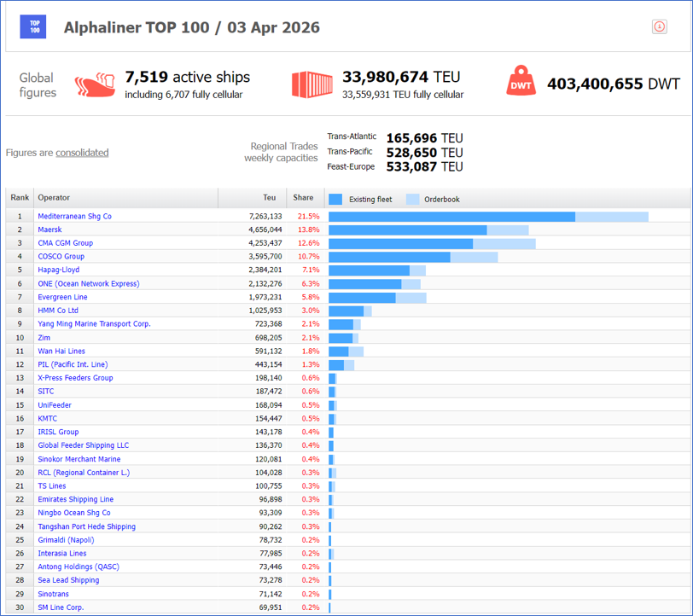Open the X-Press Feeders Group link
693x616 pixels.
click(75, 378)
